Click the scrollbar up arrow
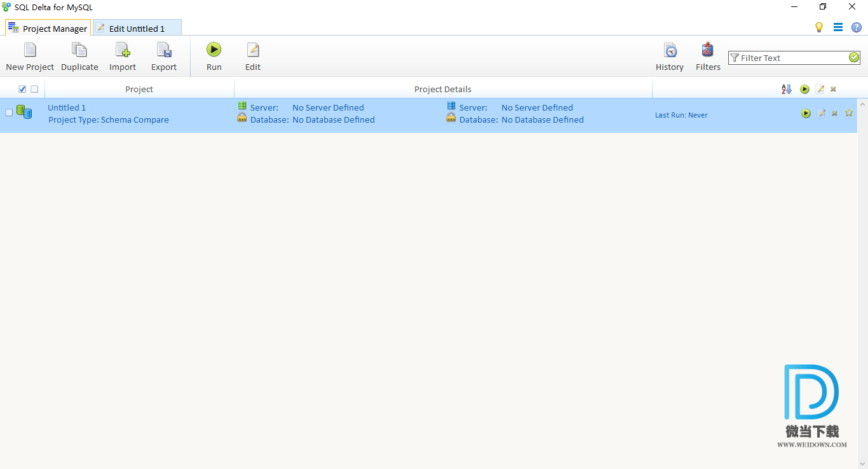 pyautogui.click(x=862, y=104)
